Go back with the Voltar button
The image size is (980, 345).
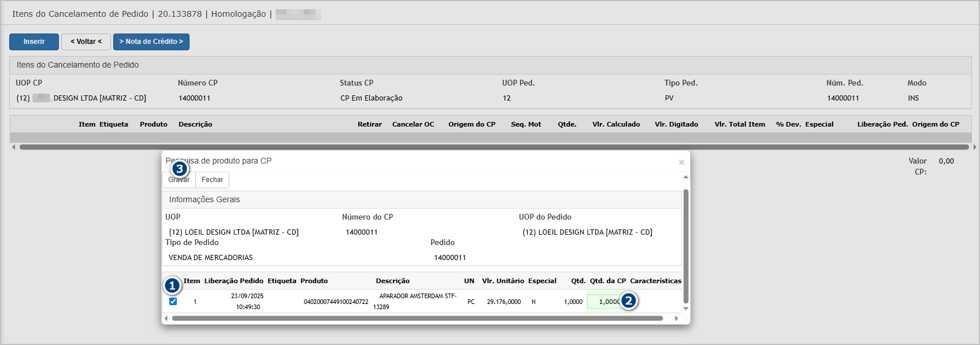click(86, 42)
